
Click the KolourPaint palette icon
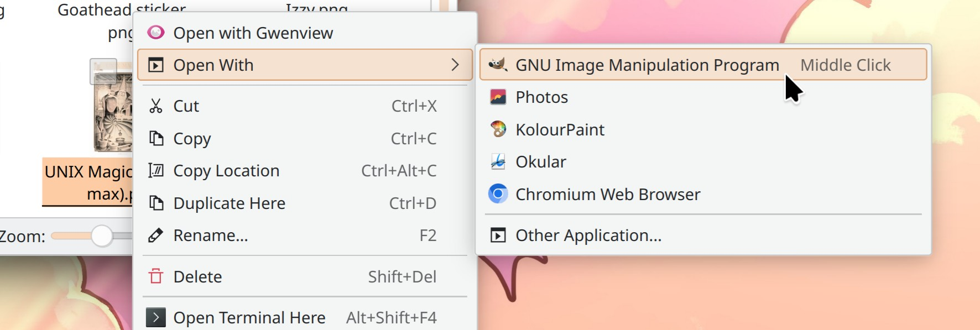(498, 129)
